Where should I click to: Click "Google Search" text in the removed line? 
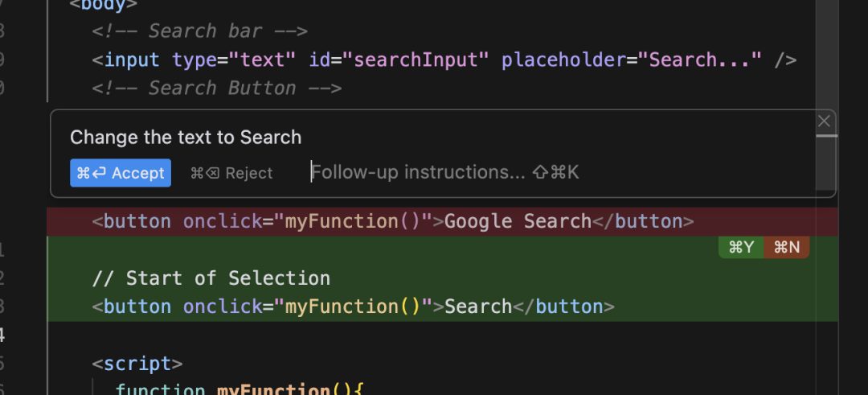click(518, 221)
